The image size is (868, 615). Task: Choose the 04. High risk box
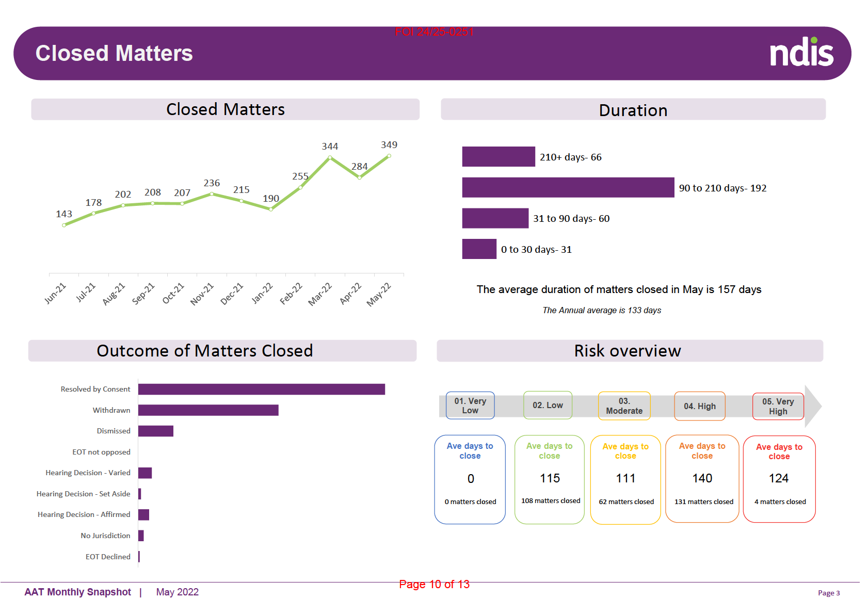coord(699,406)
